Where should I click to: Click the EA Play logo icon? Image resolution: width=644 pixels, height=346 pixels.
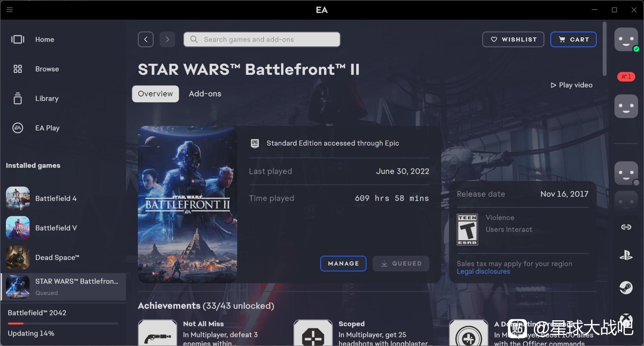[x=18, y=128]
